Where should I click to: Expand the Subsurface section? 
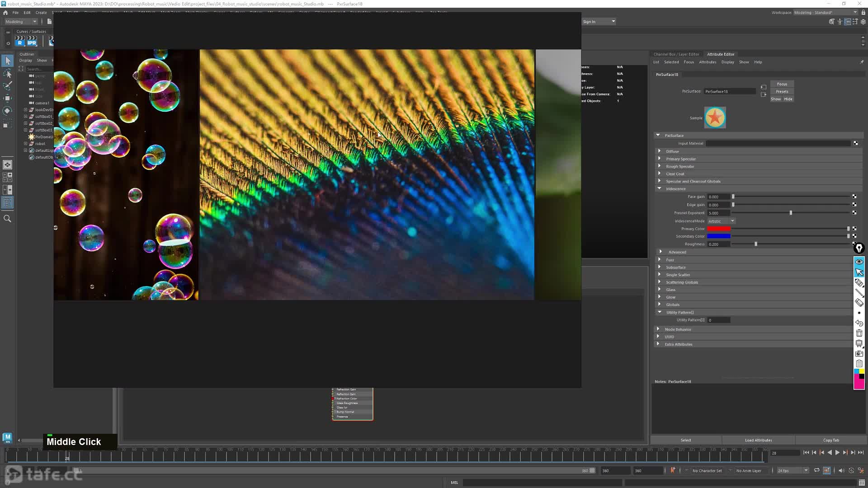pyautogui.click(x=660, y=267)
